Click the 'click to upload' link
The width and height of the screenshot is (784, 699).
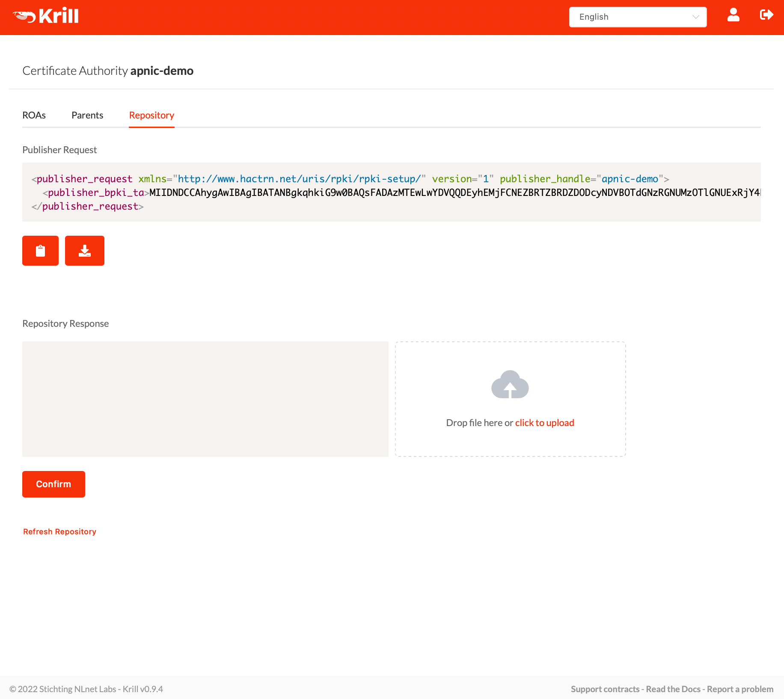(544, 423)
